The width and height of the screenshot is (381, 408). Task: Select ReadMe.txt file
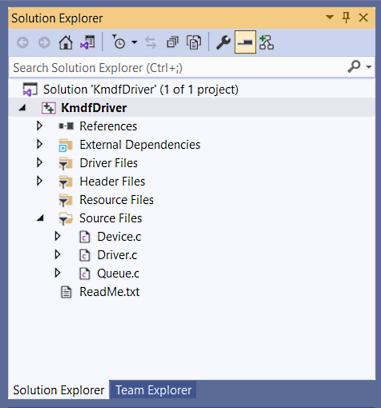coord(109,292)
